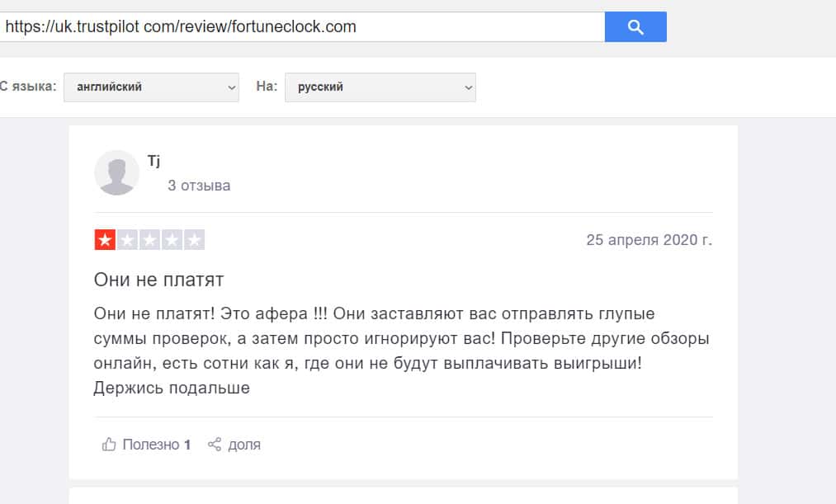Click the red first rating star
Image resolution: width=836 pixels, height=504 pixels.
tap(106, 240)
